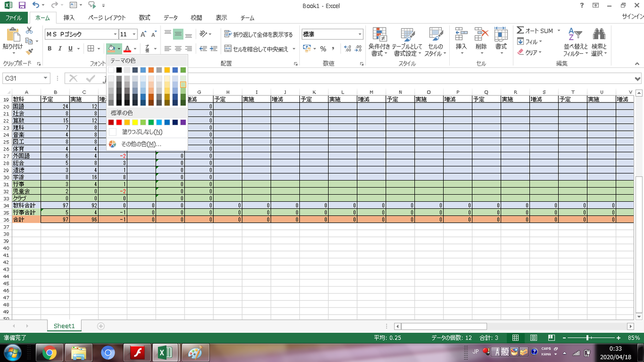Click the red font color A icon
The width and height of the screenshot is (644, 362).
coord(127,49)
